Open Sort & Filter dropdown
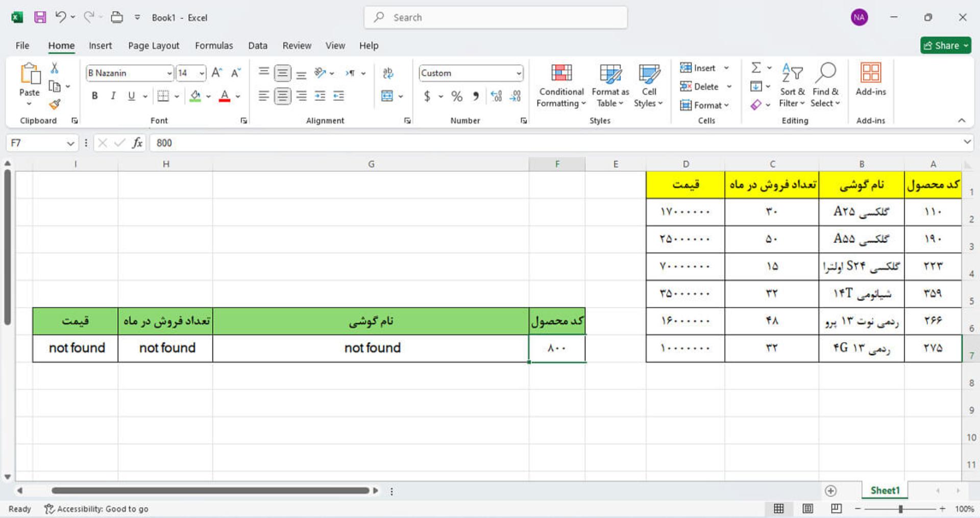The height and width of the screenshot is (518, 980). [x=792, y=85]
